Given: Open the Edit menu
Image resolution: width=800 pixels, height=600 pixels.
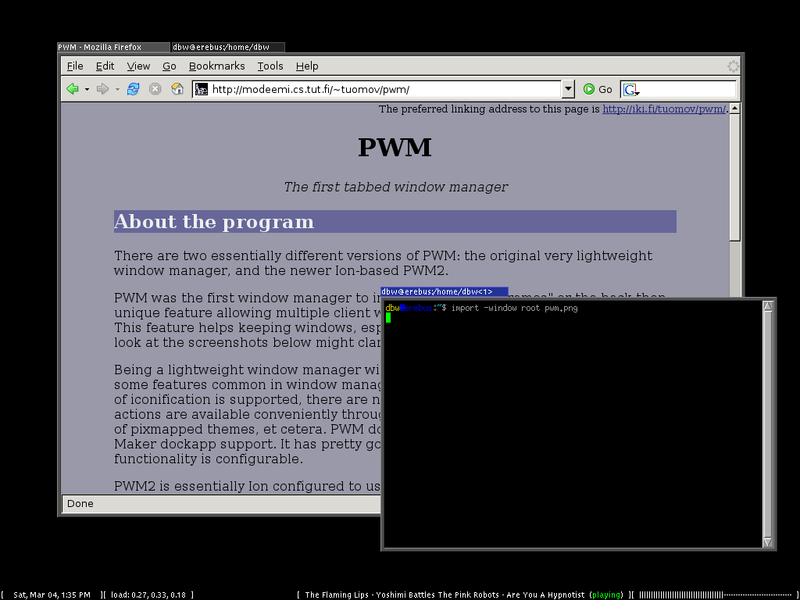Looking at the screenshot, I should coord(105,66).
